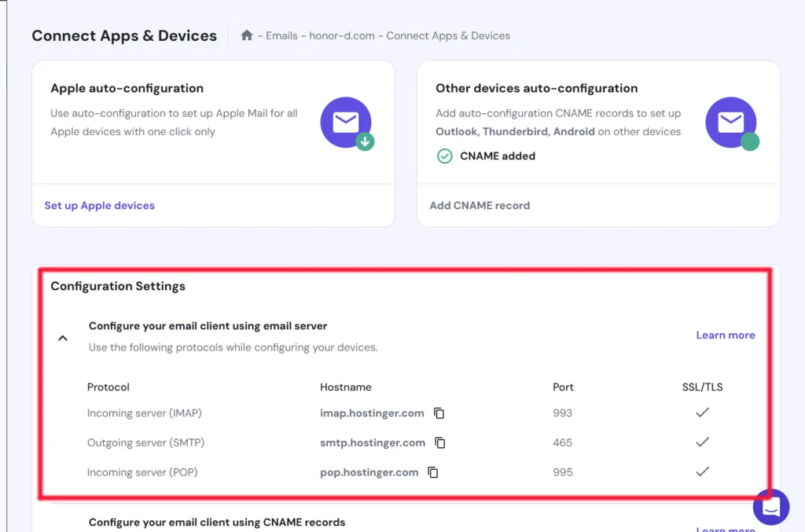Click POP SSL/TLS checkmark
805x532 pixels.
[x=702, y=471]
